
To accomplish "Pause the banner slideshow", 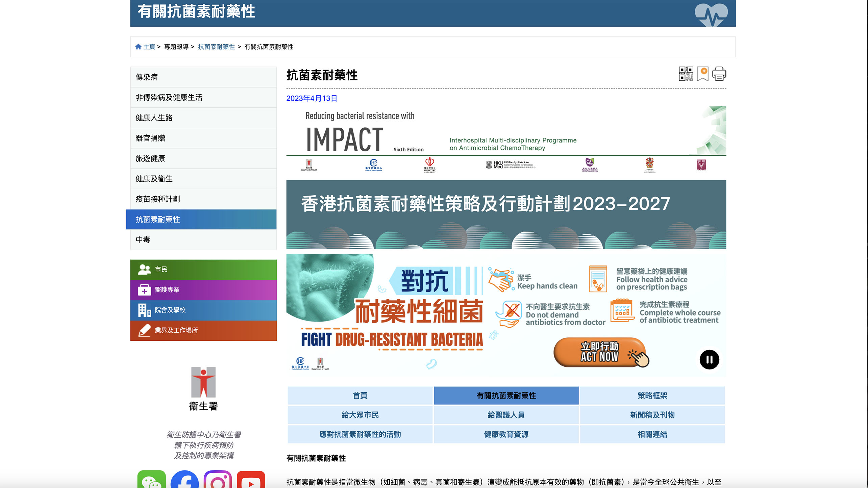I will pos(709,360).
